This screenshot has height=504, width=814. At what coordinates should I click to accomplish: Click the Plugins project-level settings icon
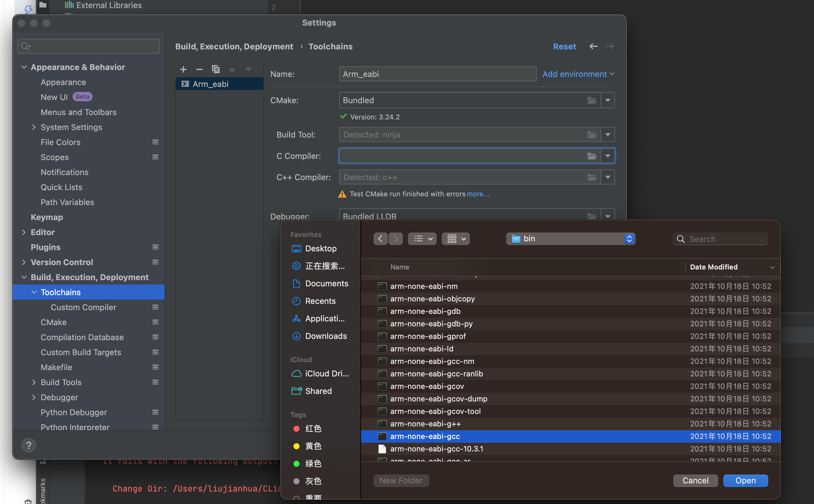(x=155, y=247)
